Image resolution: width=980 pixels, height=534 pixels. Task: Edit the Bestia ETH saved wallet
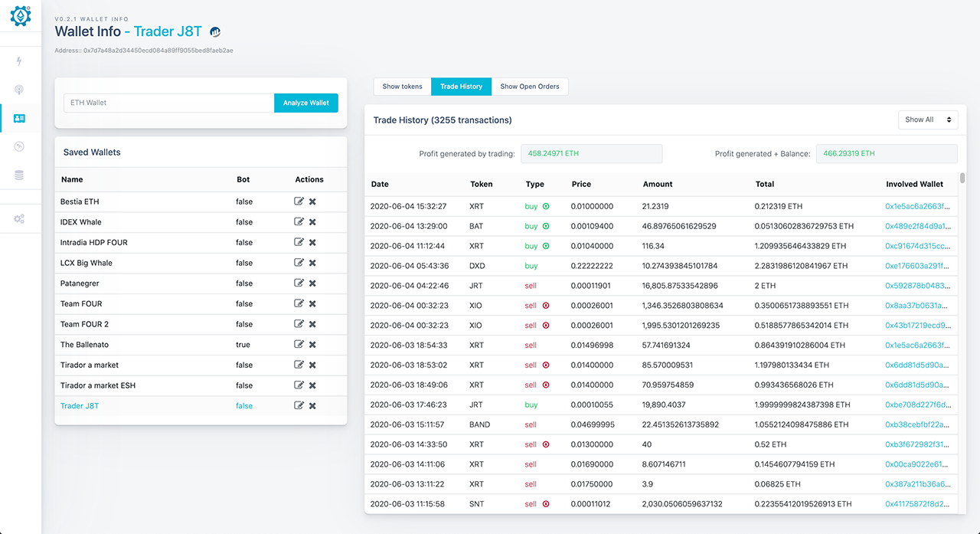pos(299,201)
